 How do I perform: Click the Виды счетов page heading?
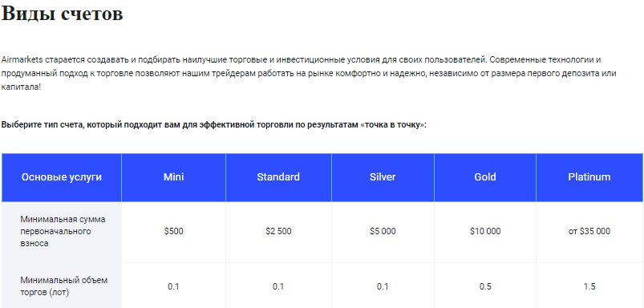[x=63, y=14]
